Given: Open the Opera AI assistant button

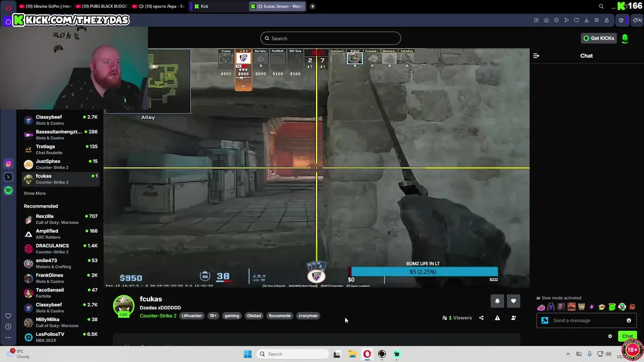Looking at the screenshot, I should (636, 20).
